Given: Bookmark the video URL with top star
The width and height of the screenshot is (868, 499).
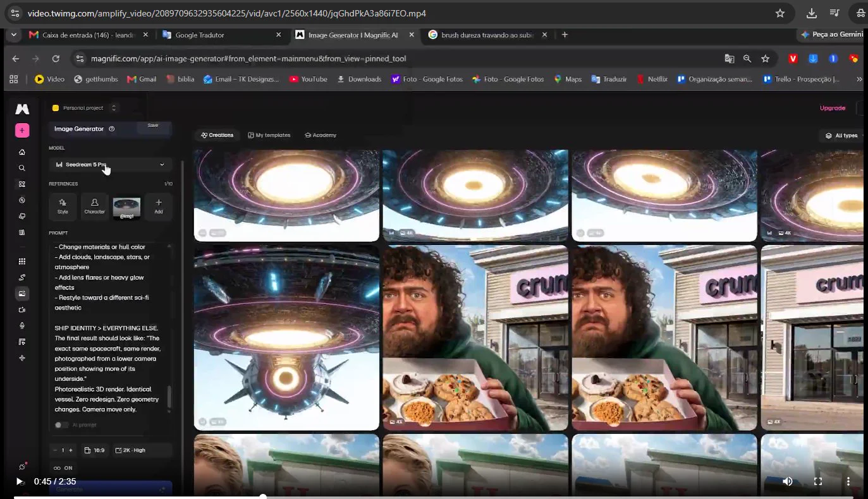Looking at the screenshot, I should tap(780, 13).
